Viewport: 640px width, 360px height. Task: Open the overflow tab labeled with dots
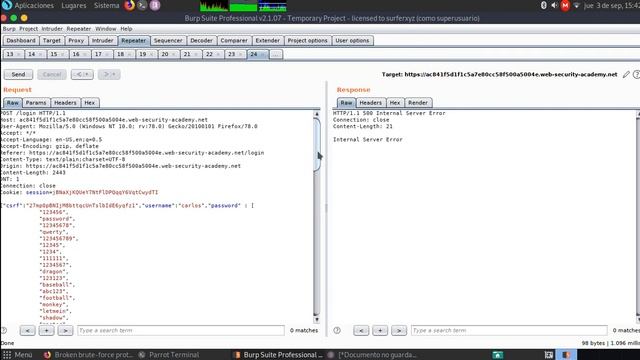pos(276,54)
